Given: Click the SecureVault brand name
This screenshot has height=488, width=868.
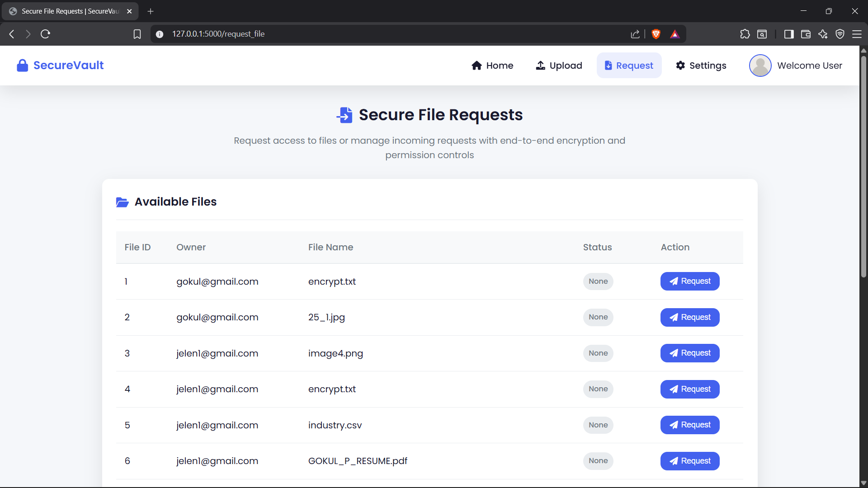Looking at the screenshot, I should 68,66.
